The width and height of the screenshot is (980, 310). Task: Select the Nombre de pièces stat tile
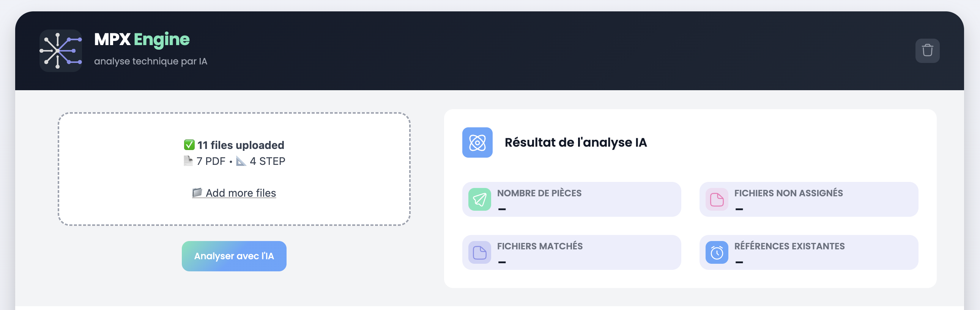click(572, 199)
